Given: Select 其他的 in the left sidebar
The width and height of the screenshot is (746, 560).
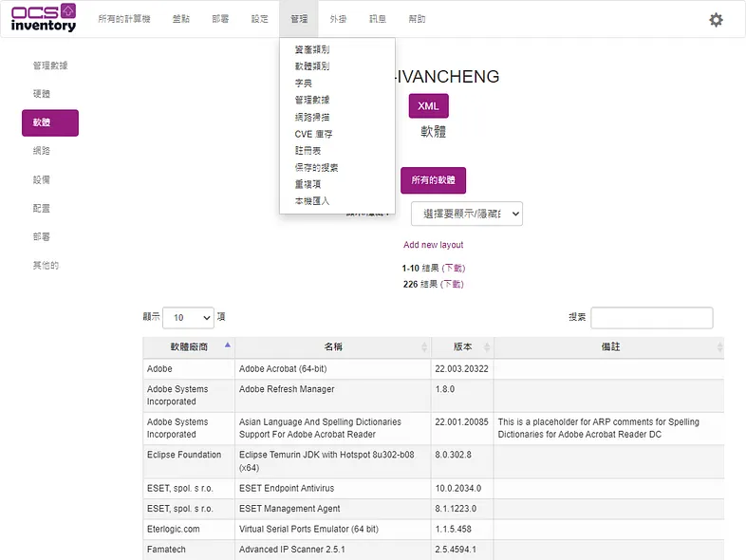Looking at the screenshot, I should click(x=46, y=266).
